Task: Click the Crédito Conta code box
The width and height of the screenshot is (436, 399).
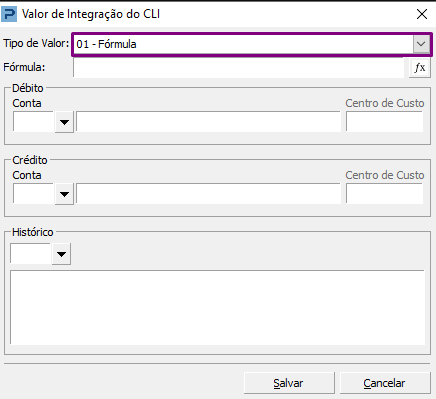Action: (34, 194)
